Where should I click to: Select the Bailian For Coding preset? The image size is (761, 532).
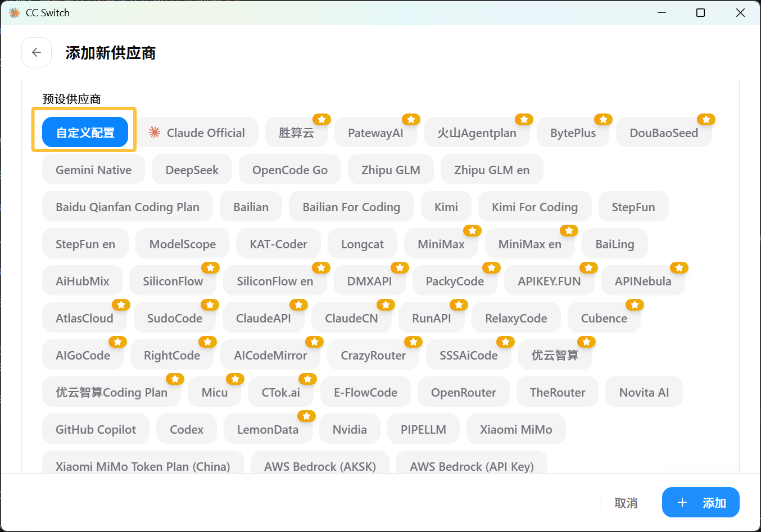351,207
